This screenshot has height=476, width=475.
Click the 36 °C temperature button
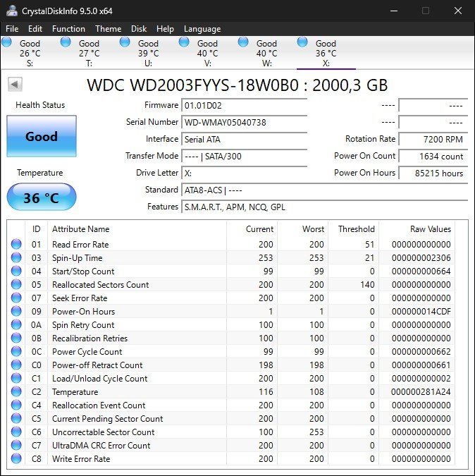[x=41, y=197]
